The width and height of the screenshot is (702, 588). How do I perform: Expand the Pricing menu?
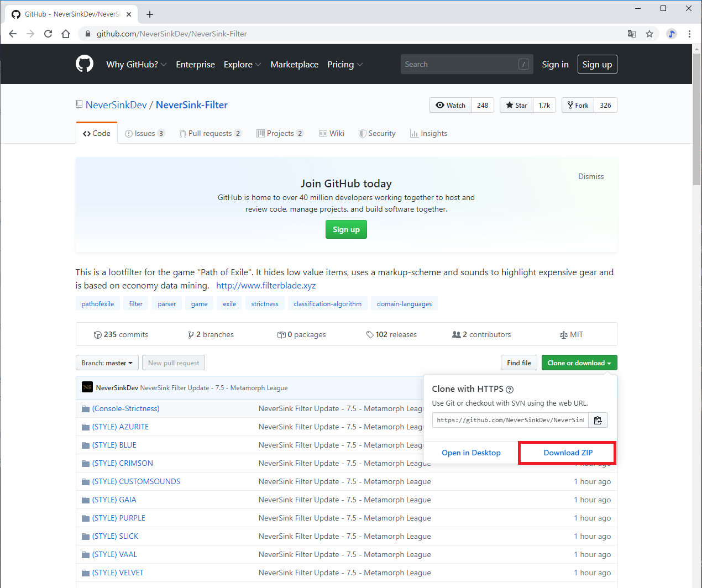[x=345, y=64]
